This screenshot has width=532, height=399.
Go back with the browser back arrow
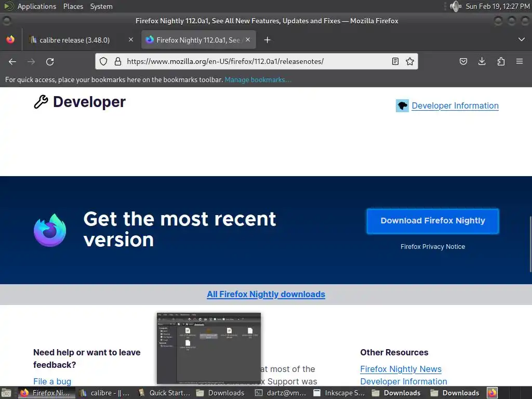pyautogui.click(x=12, y=61)
